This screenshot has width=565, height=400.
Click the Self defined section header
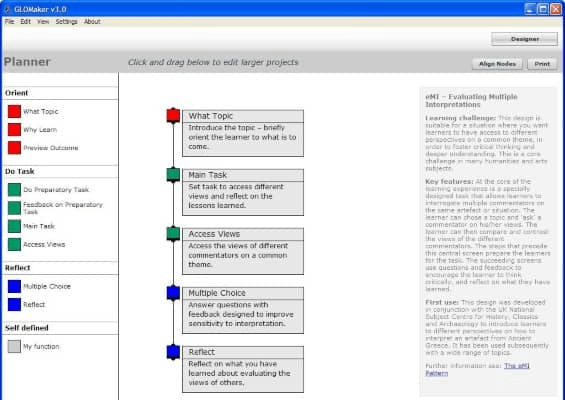coord(27,328)
